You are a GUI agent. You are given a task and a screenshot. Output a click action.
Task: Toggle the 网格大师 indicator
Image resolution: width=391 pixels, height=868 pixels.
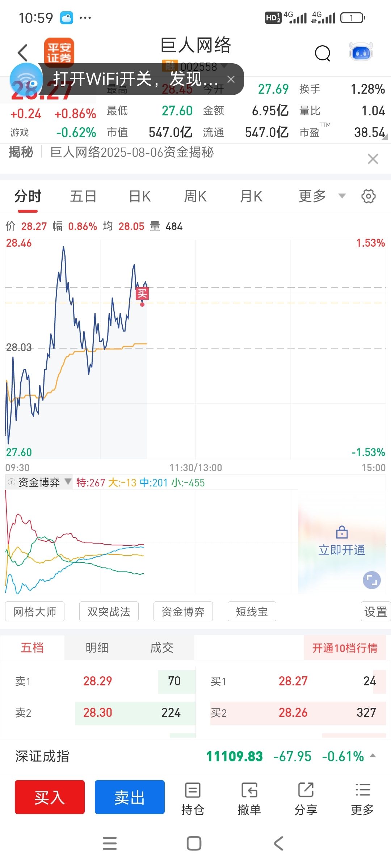tap(35, 612)
